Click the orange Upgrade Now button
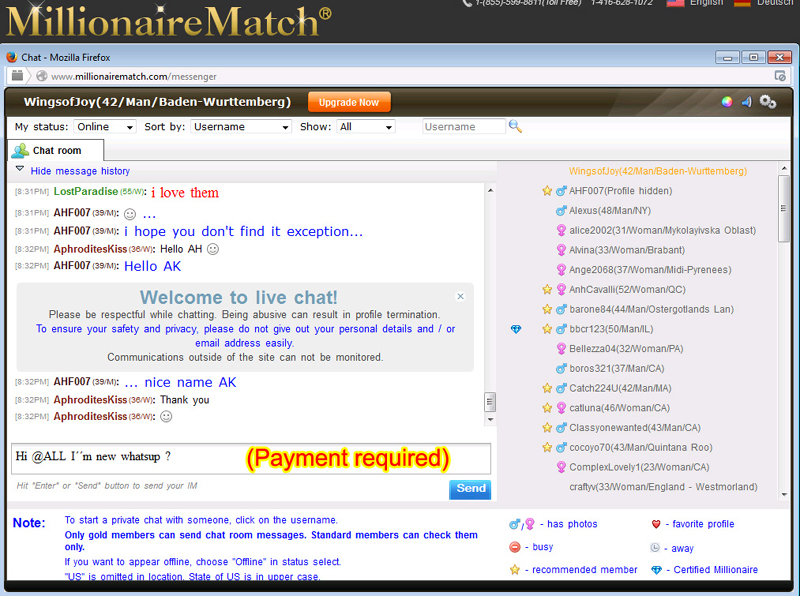 point(349,102)
